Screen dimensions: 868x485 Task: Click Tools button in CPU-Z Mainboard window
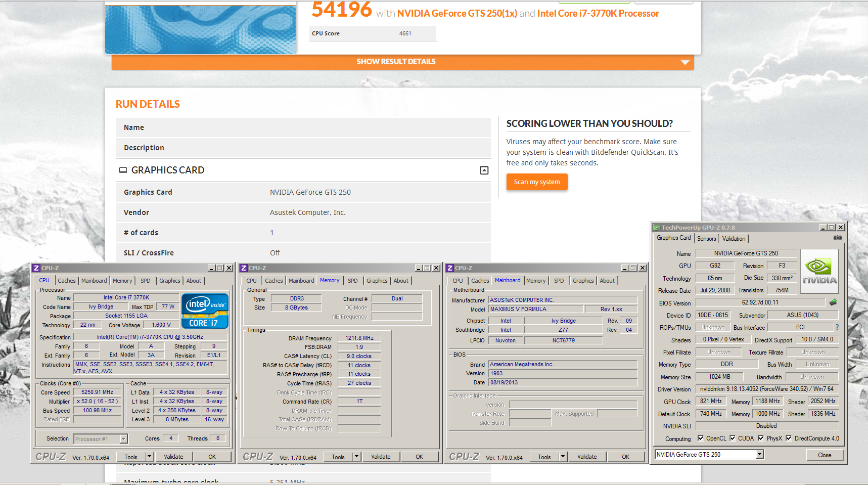tap(544, 457)
